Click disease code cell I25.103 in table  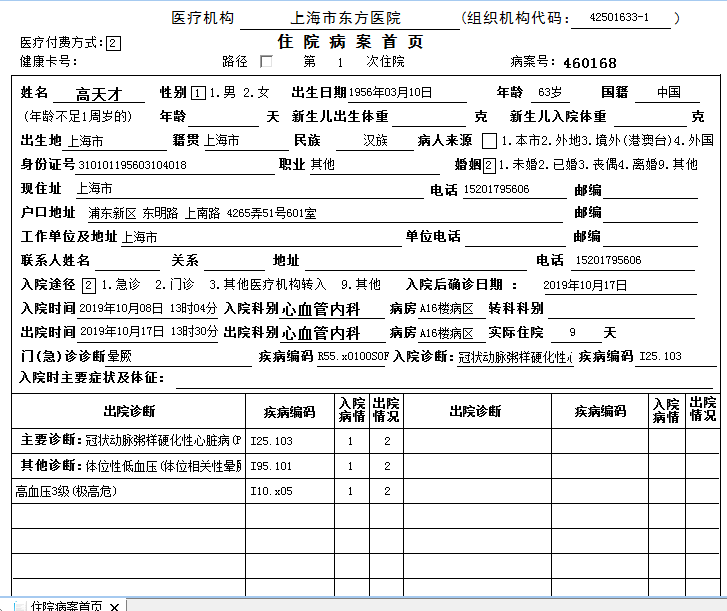pos(290,441)
